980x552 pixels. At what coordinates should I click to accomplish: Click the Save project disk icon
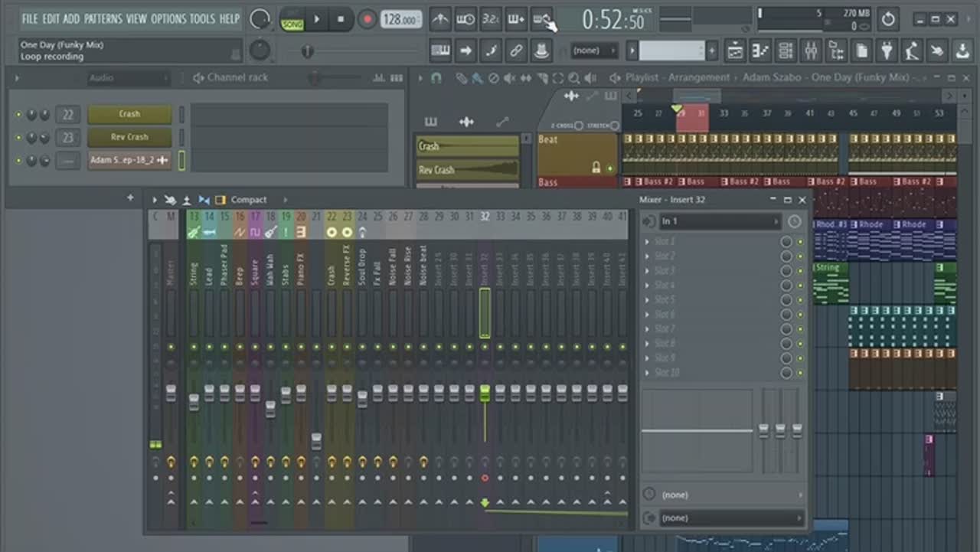(962, 51)
